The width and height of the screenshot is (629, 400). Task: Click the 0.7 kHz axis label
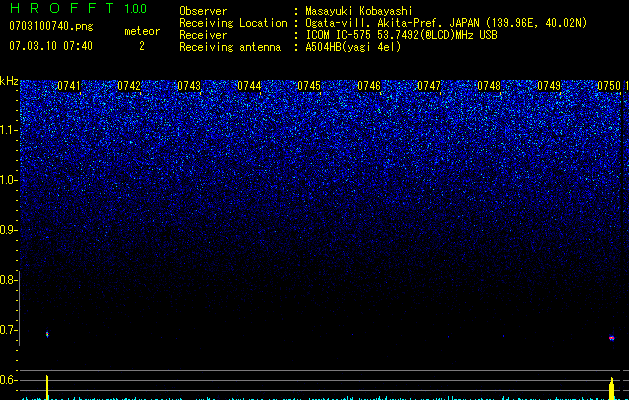8,330
